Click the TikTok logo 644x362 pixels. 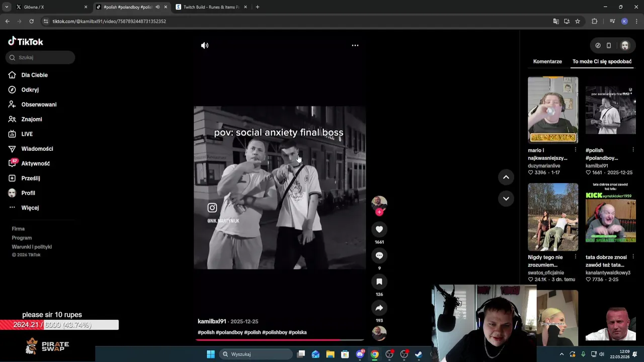coord(26,42)
